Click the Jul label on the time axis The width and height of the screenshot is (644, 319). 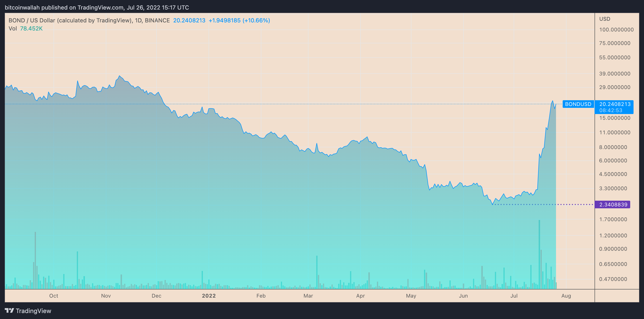coord(514,296)
